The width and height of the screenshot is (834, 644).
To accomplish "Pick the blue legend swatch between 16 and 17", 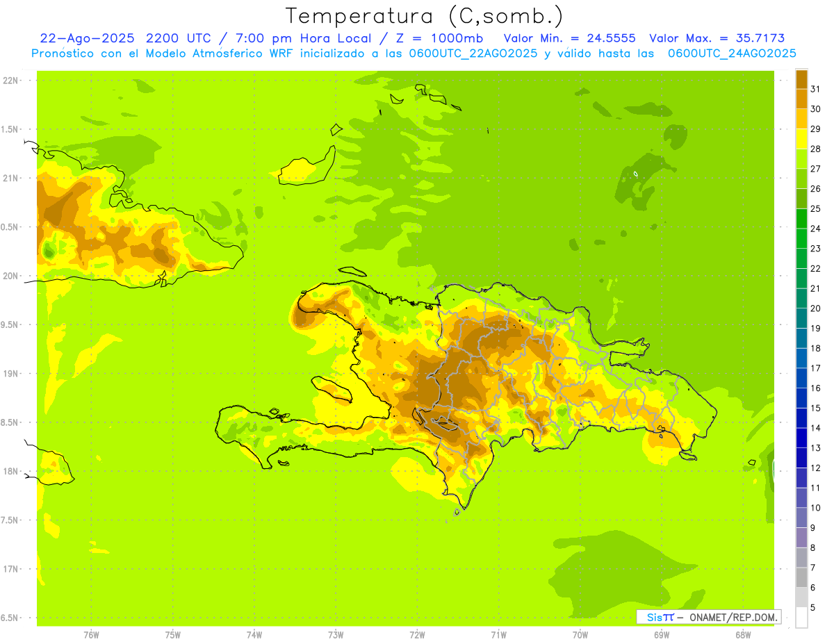I will point(801,377).
